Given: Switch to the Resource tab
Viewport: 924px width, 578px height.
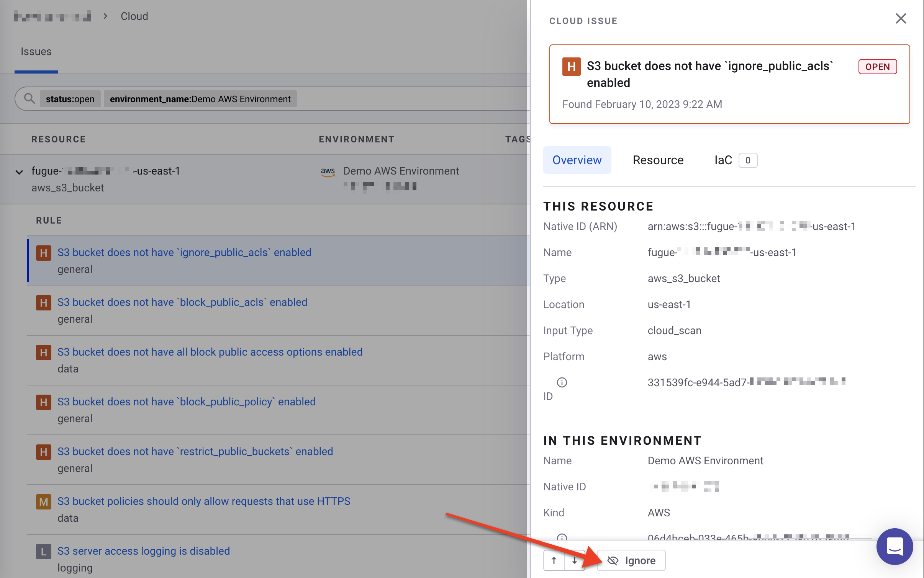Looking at the screenshot, I should [x=658, y=160].
